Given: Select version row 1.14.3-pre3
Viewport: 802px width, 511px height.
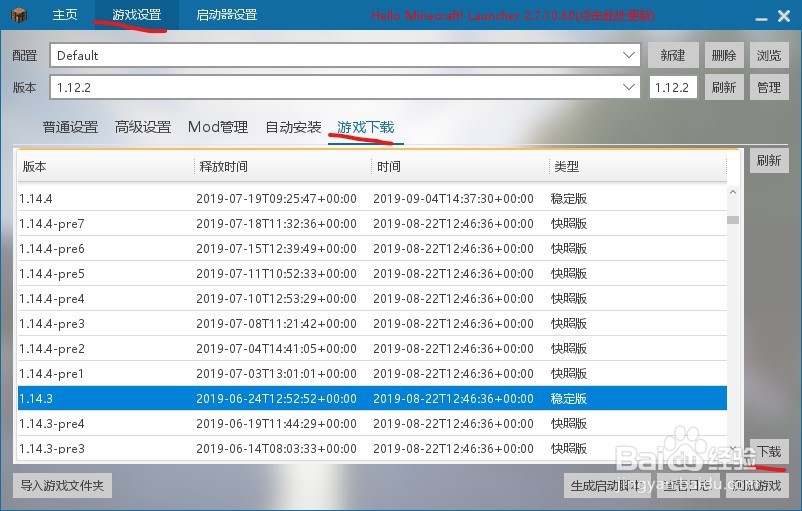Looking at the screenshot, I should [372, 447].
